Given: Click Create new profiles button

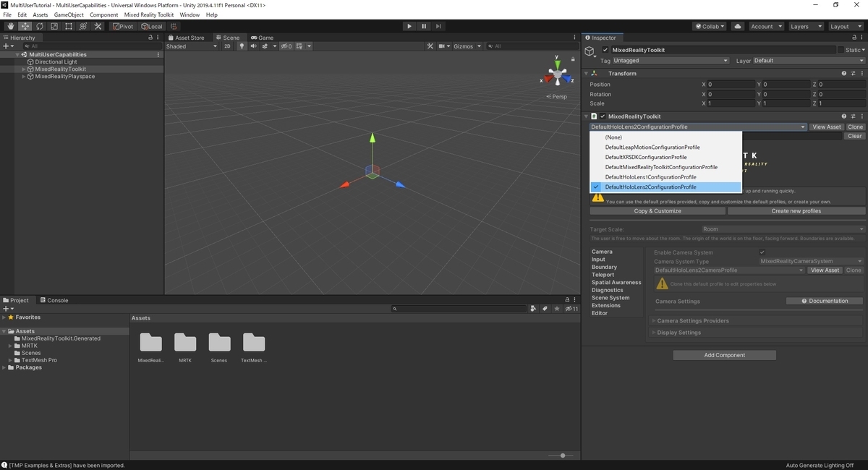Looking at the screenshot, I should [796, 211].
